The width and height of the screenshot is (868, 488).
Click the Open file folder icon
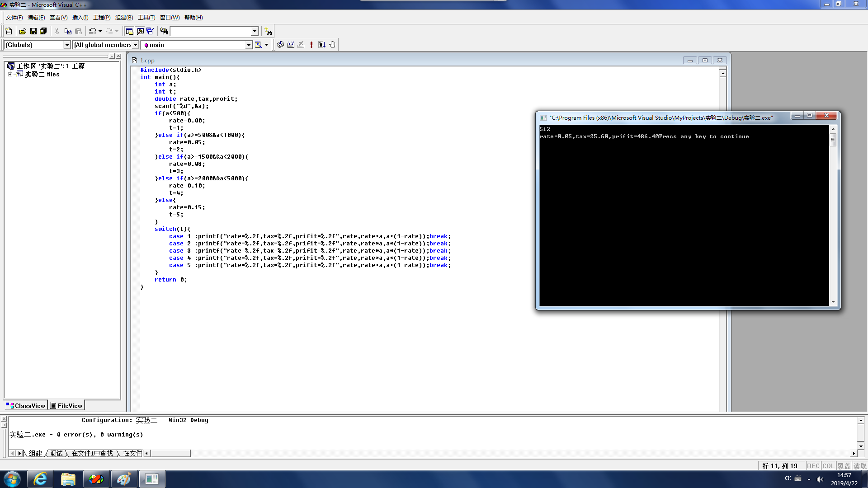coord(23,31)
